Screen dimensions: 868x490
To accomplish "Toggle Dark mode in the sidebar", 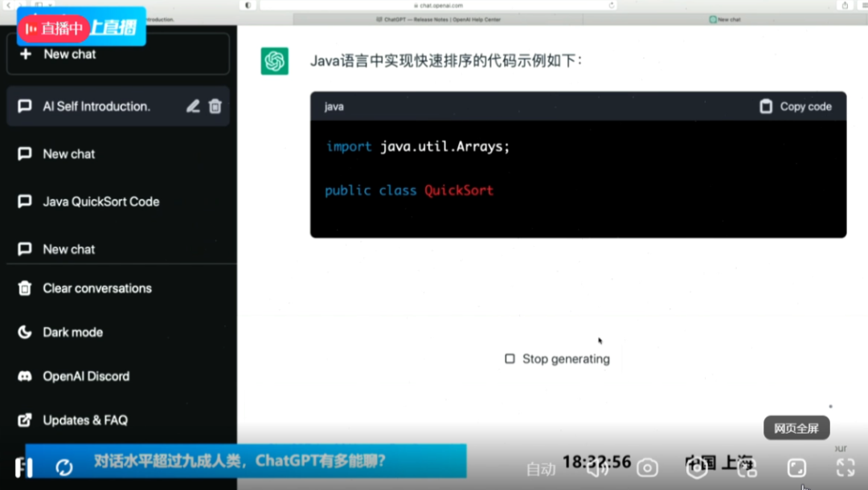I will point(72,332).
